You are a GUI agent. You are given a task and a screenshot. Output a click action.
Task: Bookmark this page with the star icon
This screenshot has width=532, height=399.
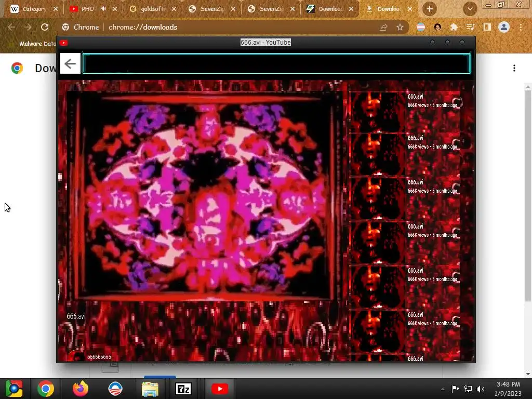[x=400, y=27]
